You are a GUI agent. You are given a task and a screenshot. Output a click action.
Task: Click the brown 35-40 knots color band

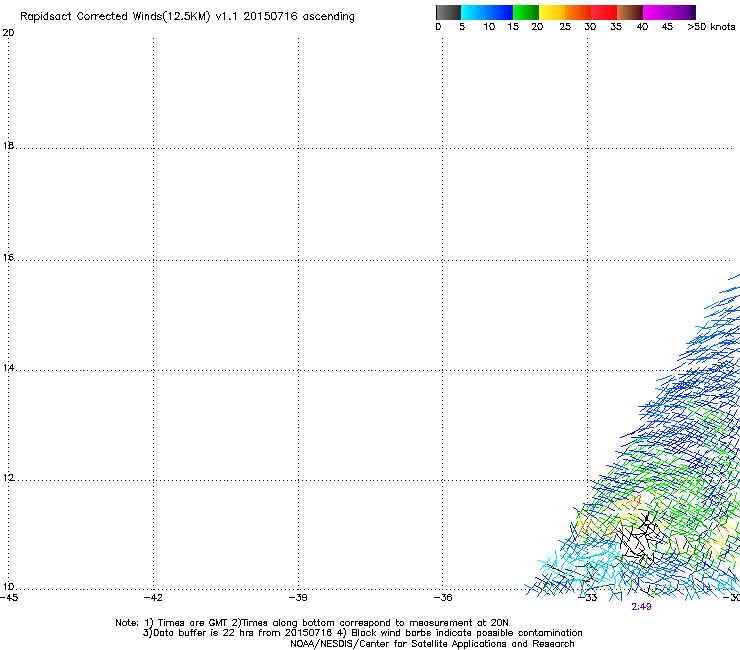630,12
